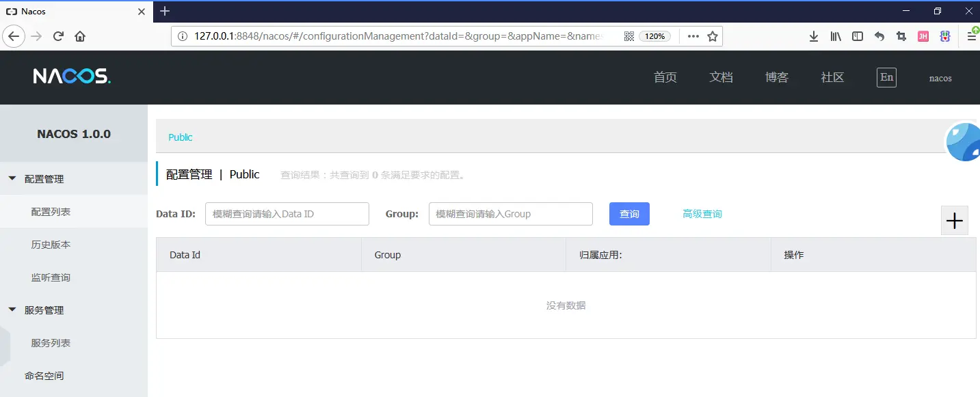980x397 pixels.
Task: Open the 首页 header link
Action: [x=665, y=77]
